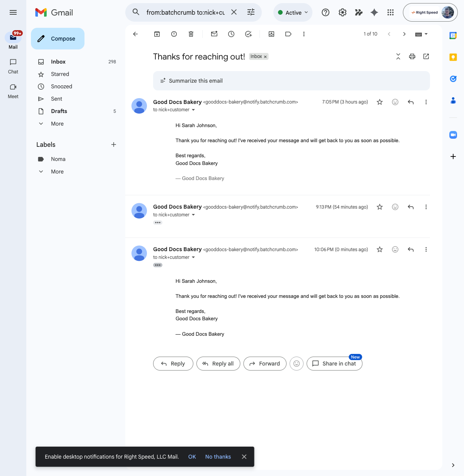
Task: Delete the conversation with trash icon
Action: tap(191, 34)
